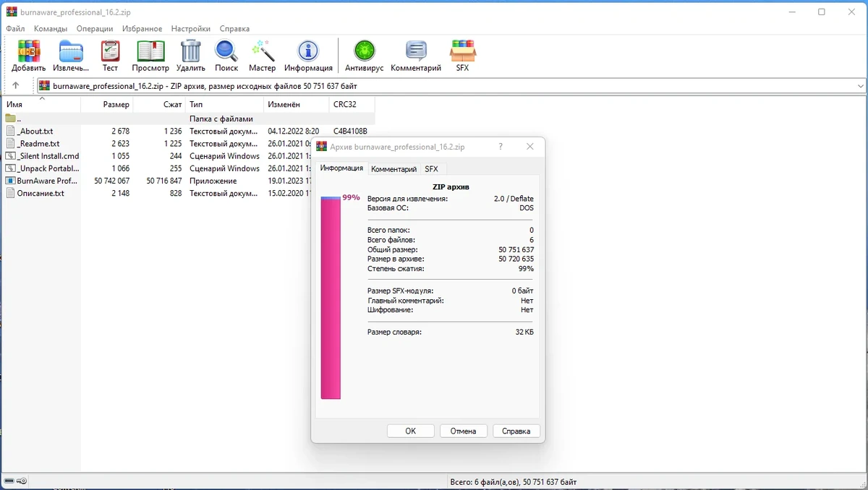Sort by the Тип column header
This screenshot has width=868, height=490.
coord(224,104)
